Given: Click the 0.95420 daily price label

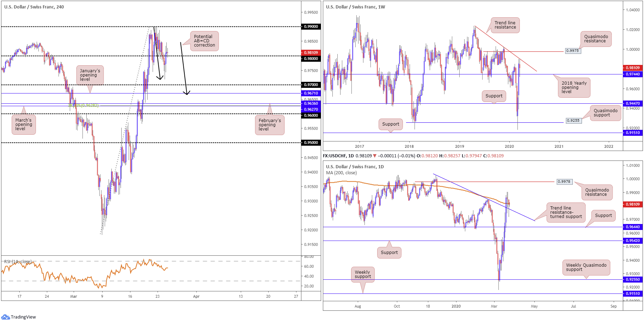Looking at the screenshot, I should (x=632, y=241).
